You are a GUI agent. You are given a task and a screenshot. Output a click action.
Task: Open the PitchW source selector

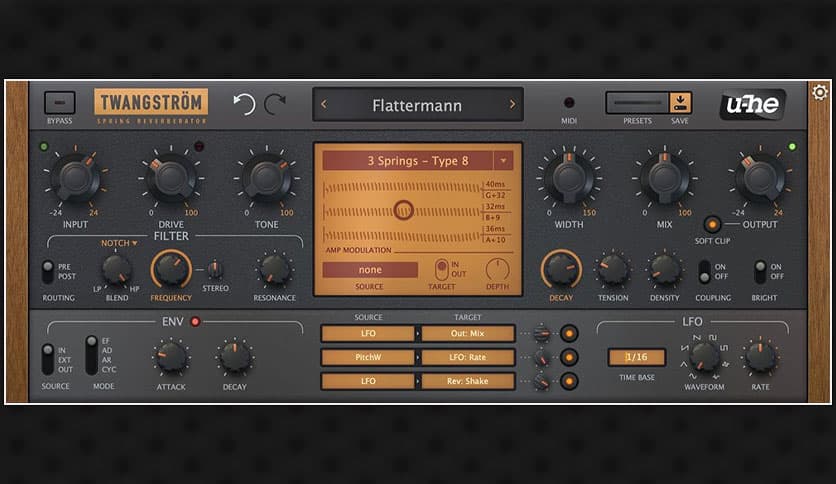click(x=369, y=357)
